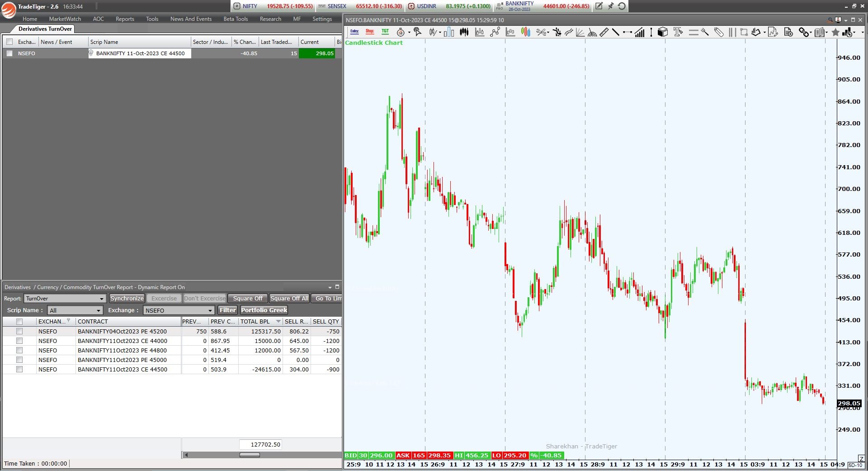This screenshot has width=868, height=471.
Task: Expand the scissors tool dropdown arrow
Action: [548, 33]
